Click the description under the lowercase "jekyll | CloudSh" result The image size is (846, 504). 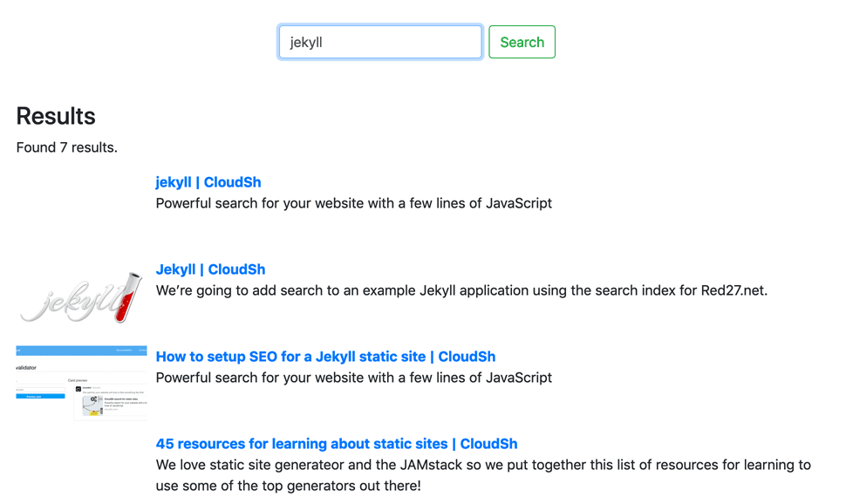(x=353, y=203)
